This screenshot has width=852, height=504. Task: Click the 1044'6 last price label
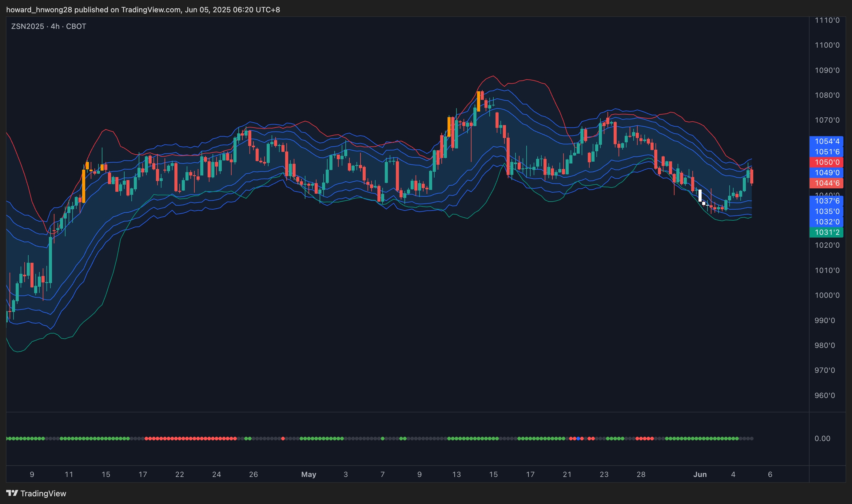coord(826,183)
